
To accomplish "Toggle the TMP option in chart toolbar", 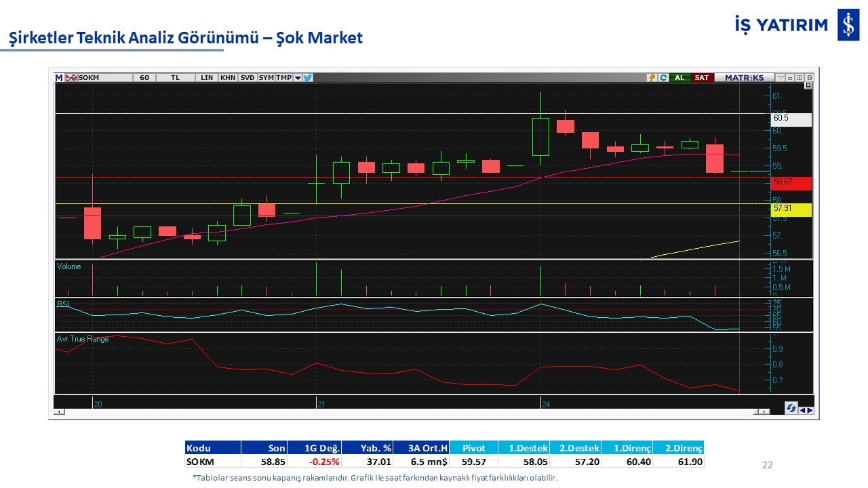I will [283, 78].
